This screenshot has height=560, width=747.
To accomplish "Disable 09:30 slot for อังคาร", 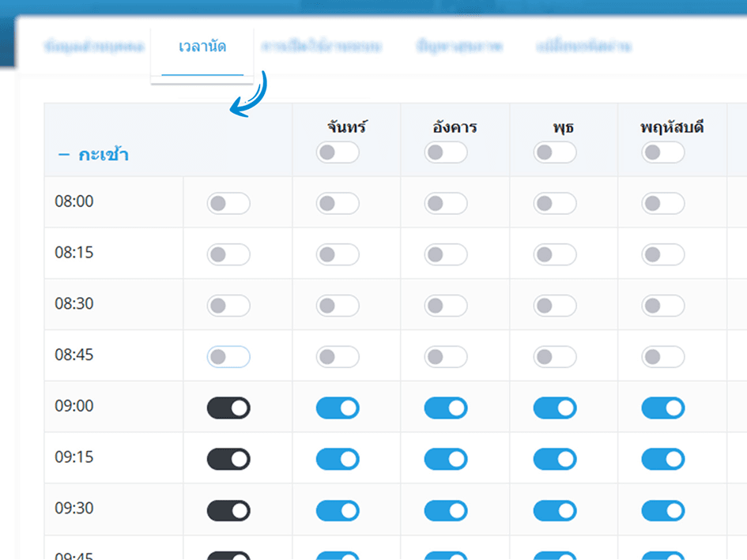I will pos(446,510).
